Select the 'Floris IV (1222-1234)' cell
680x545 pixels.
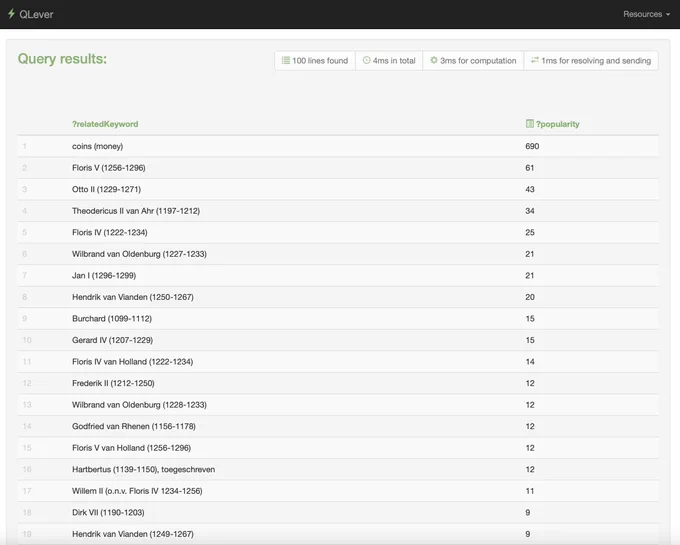(110, 232)
